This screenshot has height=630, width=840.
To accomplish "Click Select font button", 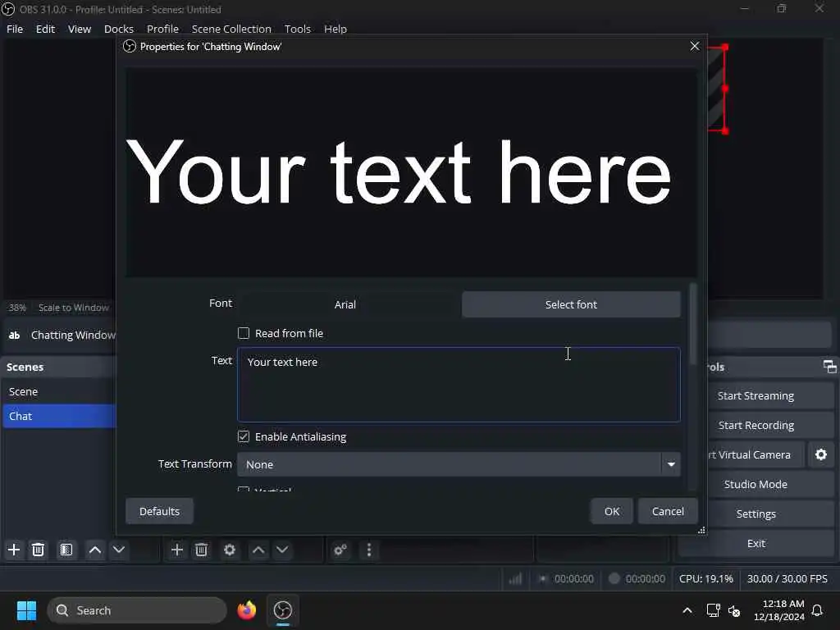I will [x=571, y=304].
